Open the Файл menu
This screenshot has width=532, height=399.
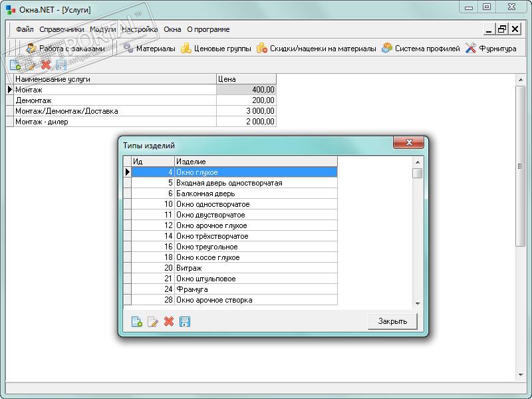pyautogui.click(x=25, y=29)
